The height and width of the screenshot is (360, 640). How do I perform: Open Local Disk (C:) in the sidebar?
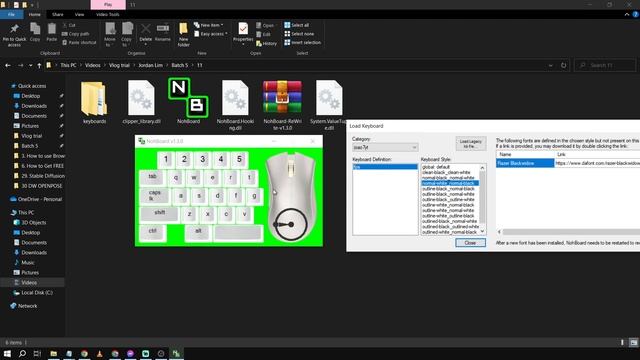coord(37,293)
